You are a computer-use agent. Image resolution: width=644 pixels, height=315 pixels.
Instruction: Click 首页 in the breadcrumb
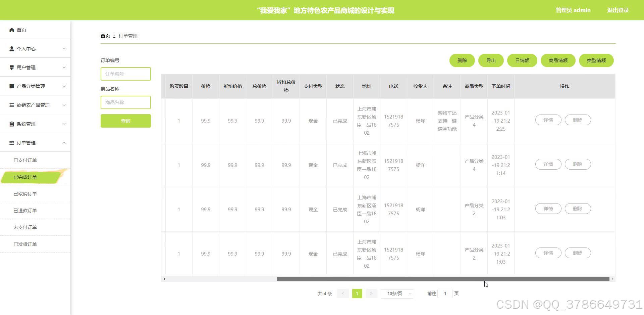pyautogui.click(x=105, y=36)
